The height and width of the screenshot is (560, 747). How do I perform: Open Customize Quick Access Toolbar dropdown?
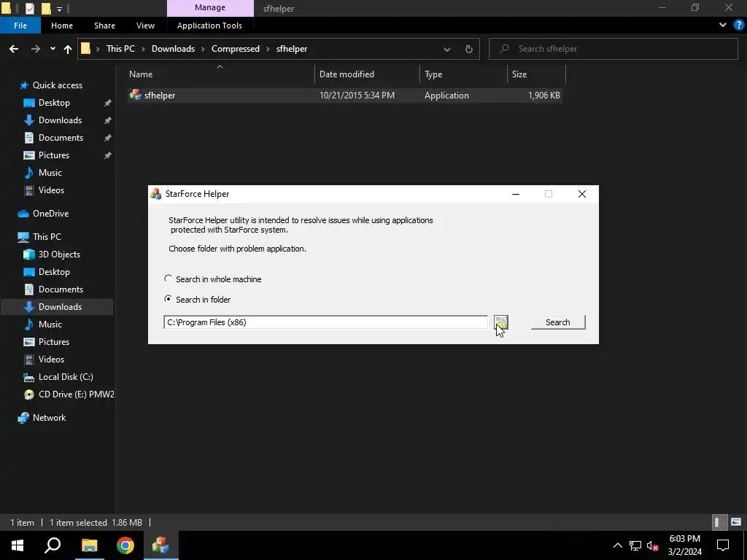(x=59, y=9)
